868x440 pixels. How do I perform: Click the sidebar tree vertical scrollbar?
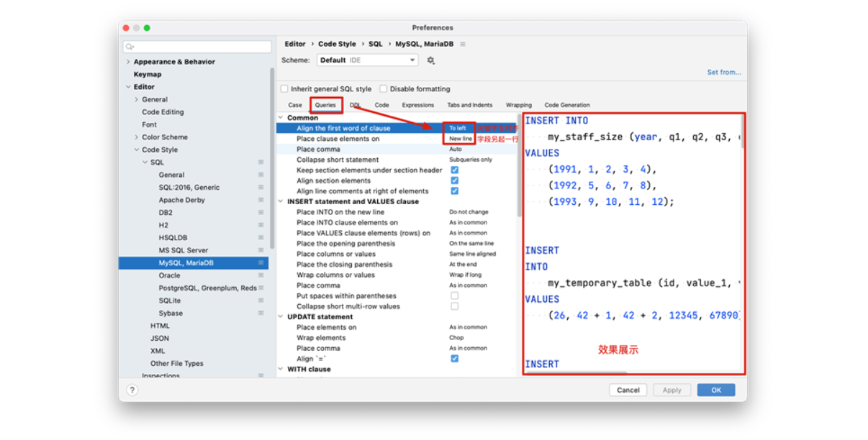(x=272, y=158)
